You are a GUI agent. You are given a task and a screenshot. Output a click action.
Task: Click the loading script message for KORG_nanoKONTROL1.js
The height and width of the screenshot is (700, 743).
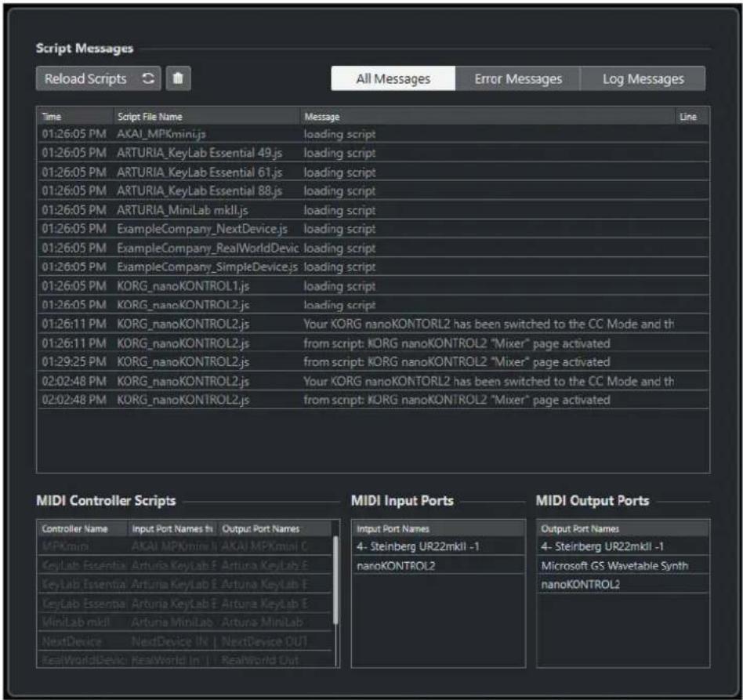pos(339,286)
